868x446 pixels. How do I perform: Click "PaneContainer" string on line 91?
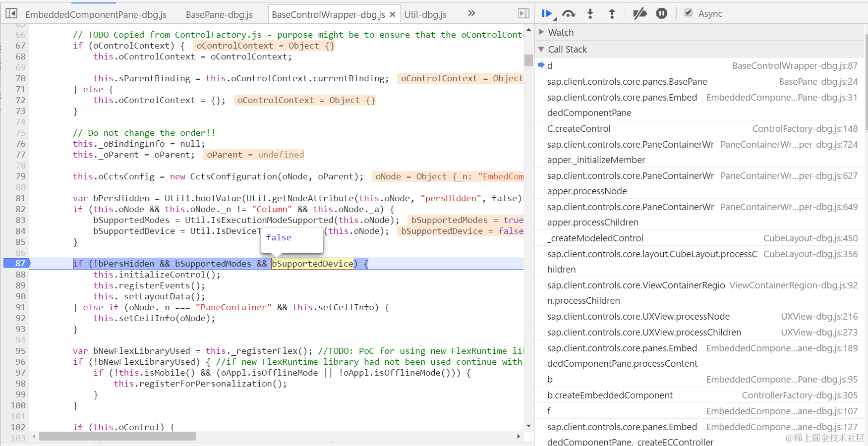pyautogui.click(x=233, y=307)
